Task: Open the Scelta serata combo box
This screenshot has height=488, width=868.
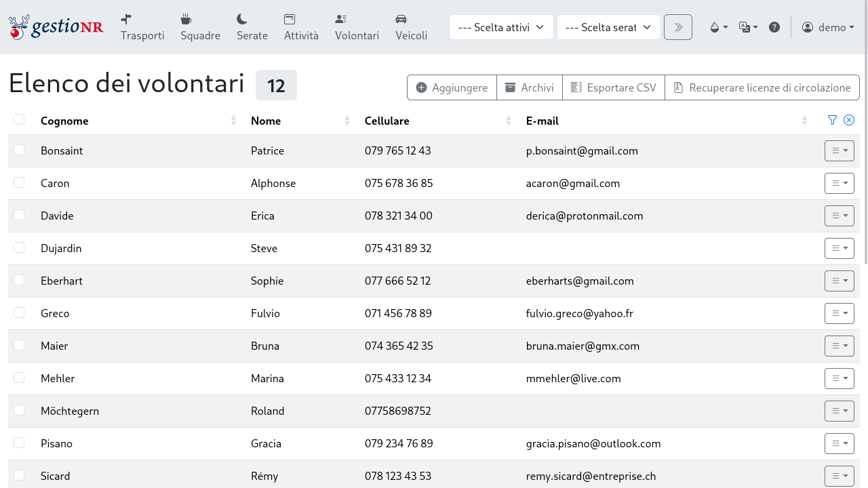Action: 608,27
